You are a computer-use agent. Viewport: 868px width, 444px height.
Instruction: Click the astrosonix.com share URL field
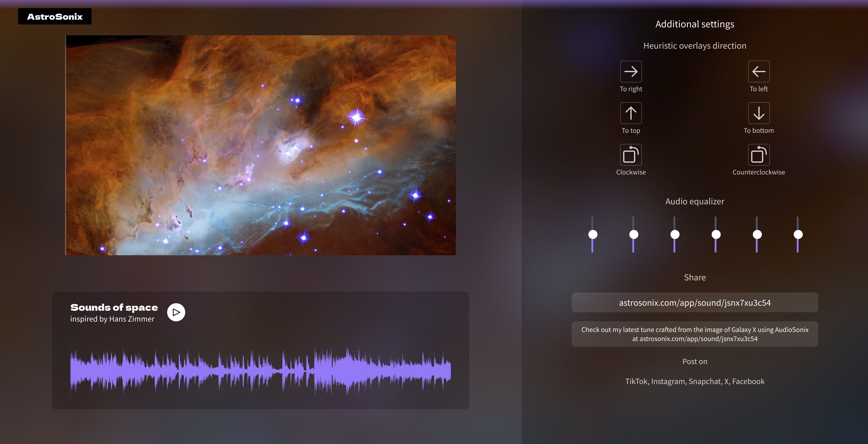coord(695,303)
